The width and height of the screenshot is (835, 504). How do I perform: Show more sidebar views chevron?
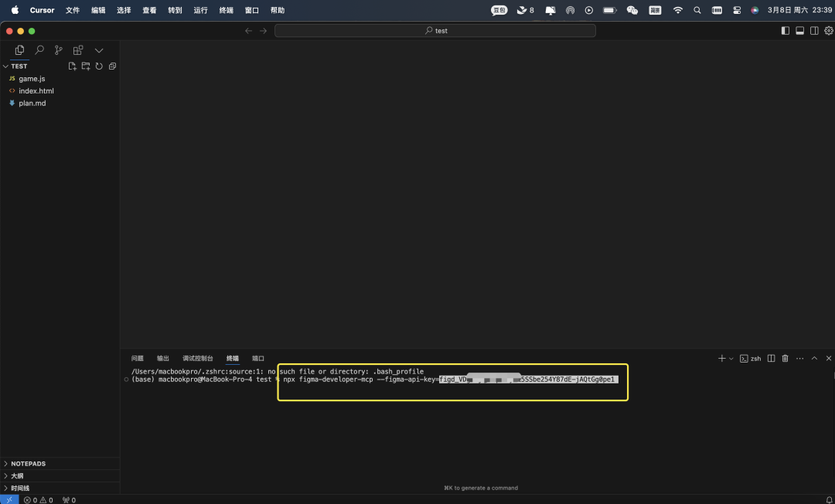point(99,50)
